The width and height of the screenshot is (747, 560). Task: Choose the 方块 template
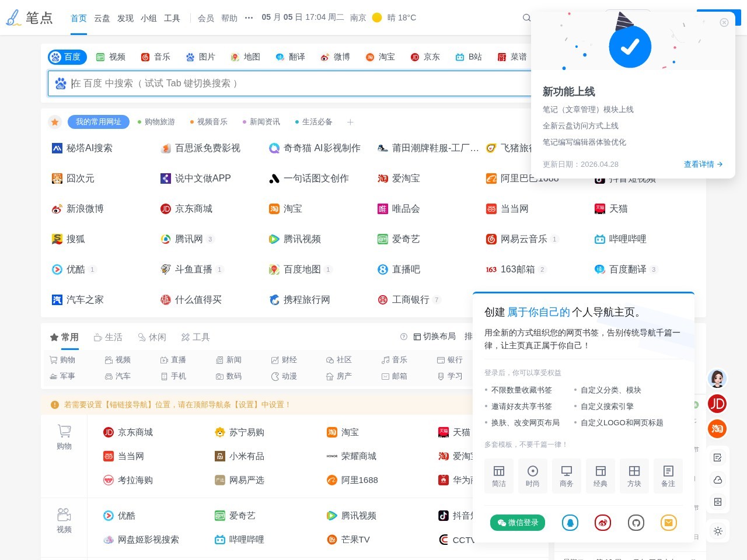click(x=634, y=476)
